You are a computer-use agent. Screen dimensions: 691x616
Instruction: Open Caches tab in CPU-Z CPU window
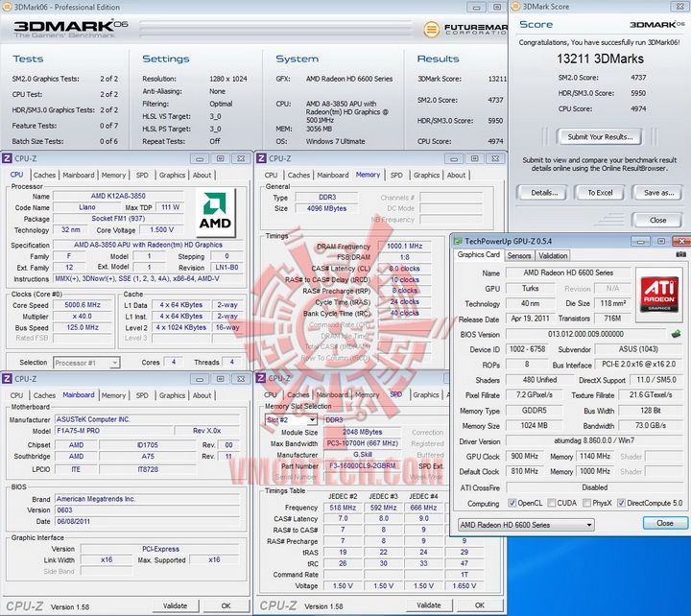pos(44,175)
